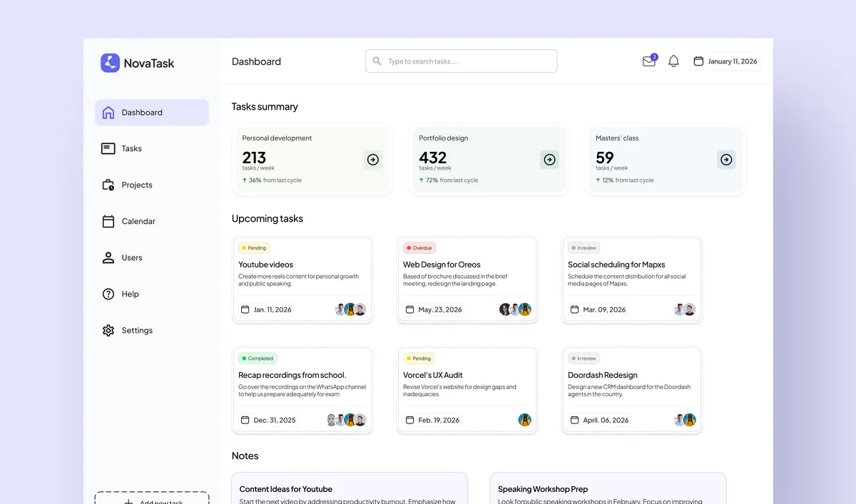Click assignee avatars on Youtube videos card
Viewport: 856px width, 504px height.
pos(350,309)
